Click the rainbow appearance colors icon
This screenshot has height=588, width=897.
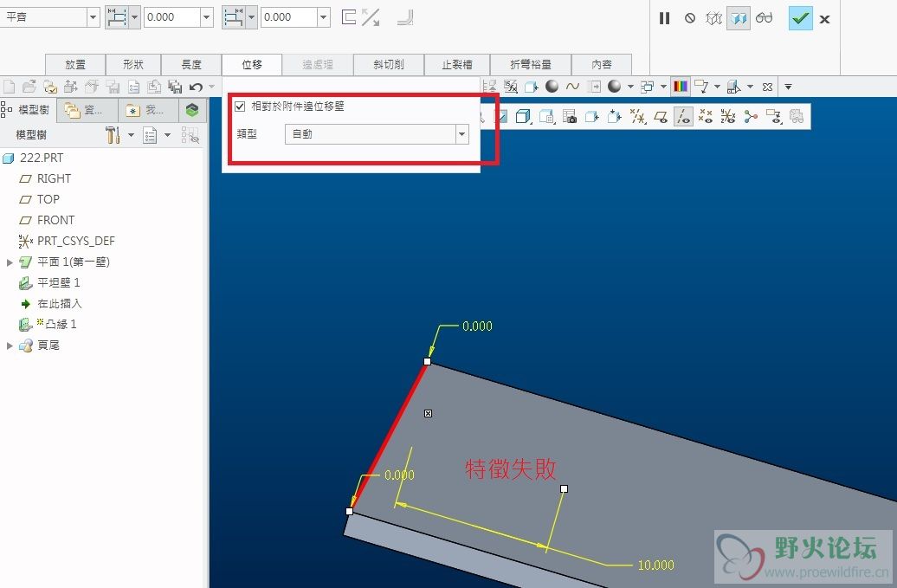click(x=681, y=87)
